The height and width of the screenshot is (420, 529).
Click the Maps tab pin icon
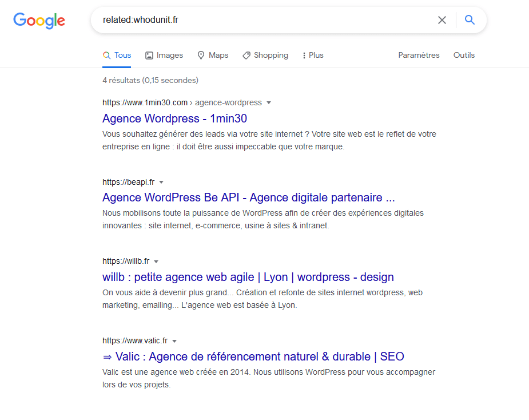pos(201,56)
